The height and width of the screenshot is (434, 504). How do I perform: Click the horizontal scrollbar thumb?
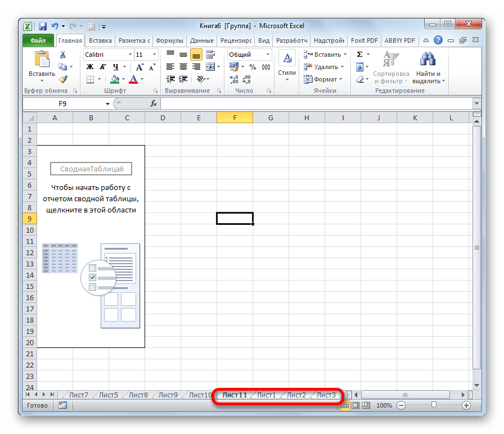click(x=405, y=395)
